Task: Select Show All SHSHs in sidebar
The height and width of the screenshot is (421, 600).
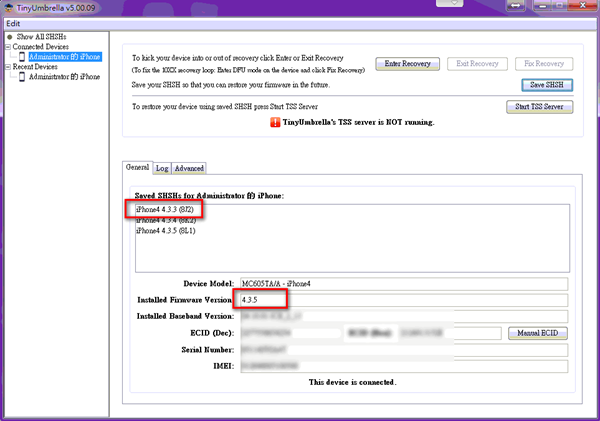Action: pyautogui.click(x=41, y=37)
